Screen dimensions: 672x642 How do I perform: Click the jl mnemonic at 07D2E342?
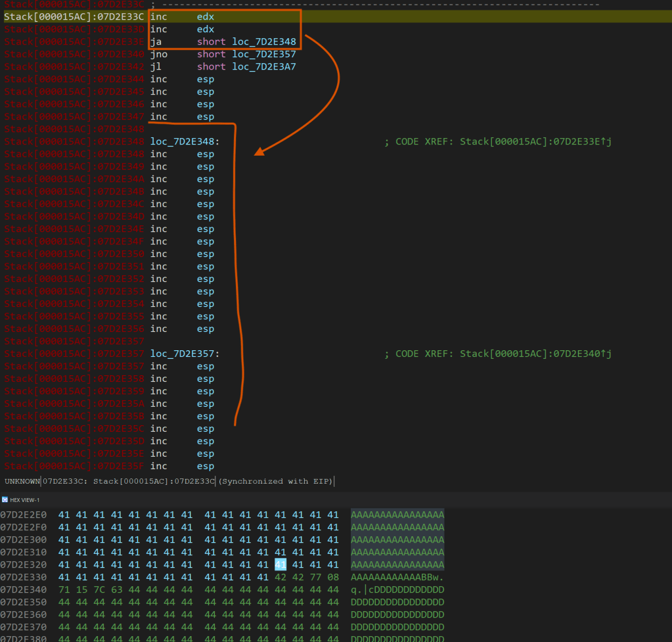coord(155,67)
